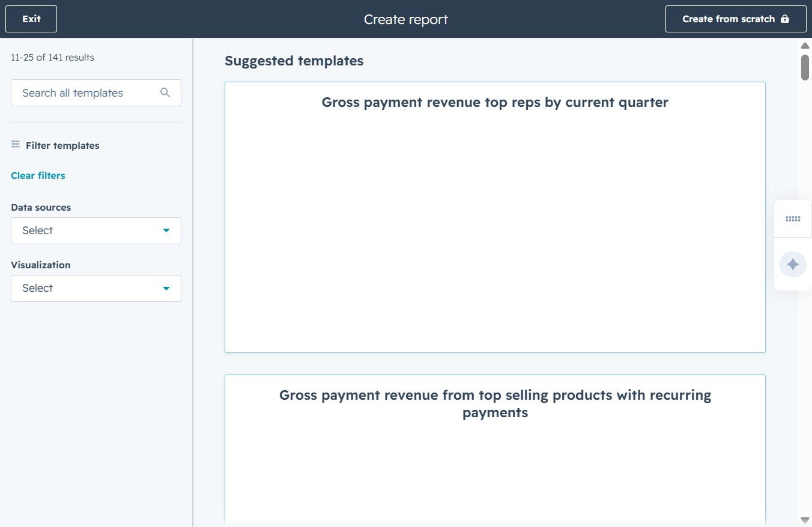
Task: Click the grid dots icon on right panel
Action: [x=793, y=219]
